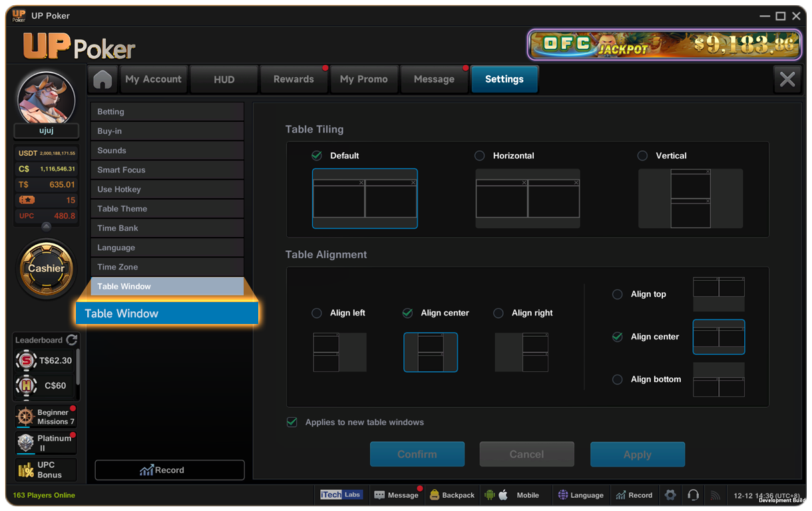Open Beginner Missions ship wheel icon
This screenshot has width=812, height=511.
tap(26, 417)
